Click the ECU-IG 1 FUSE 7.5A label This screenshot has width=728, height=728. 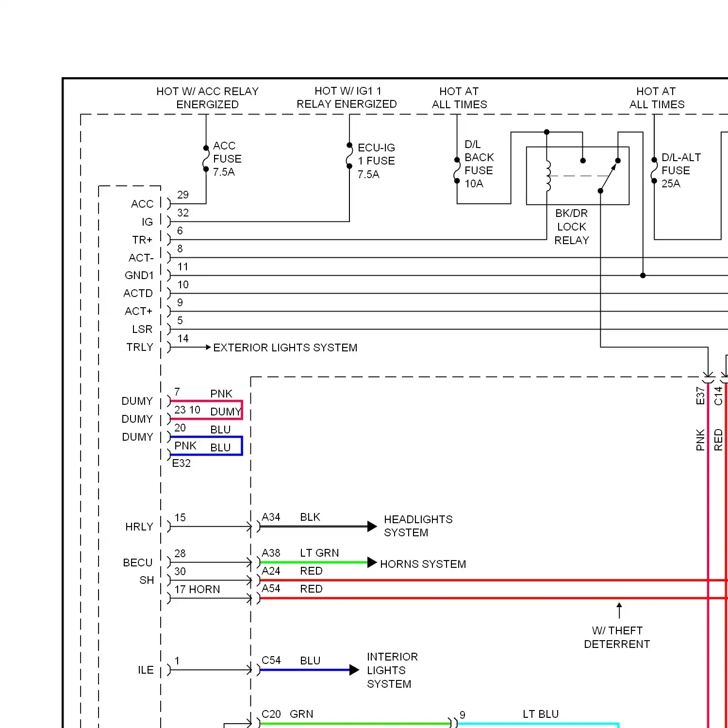376,161
